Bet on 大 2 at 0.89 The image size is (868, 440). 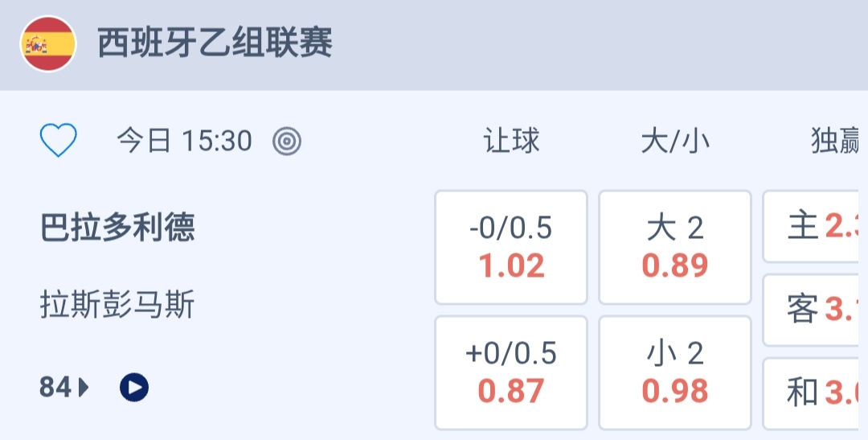pos(675,248)
